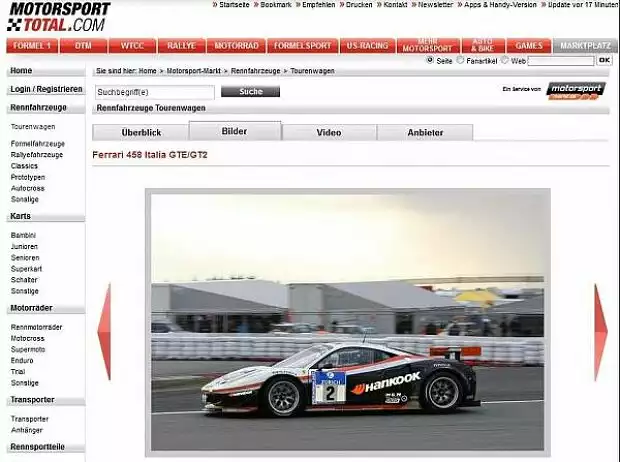Image resolution: width=620 pixels, height=462 pixels.
Task: Switch to the Bilder tab
Action: (235, 131)
